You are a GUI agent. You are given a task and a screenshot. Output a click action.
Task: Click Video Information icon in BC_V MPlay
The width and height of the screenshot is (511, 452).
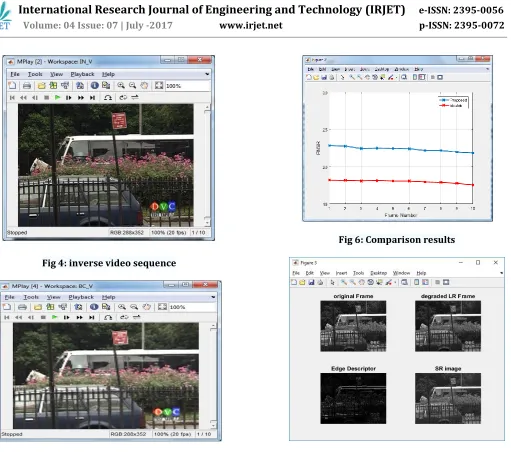click(94, 307)
